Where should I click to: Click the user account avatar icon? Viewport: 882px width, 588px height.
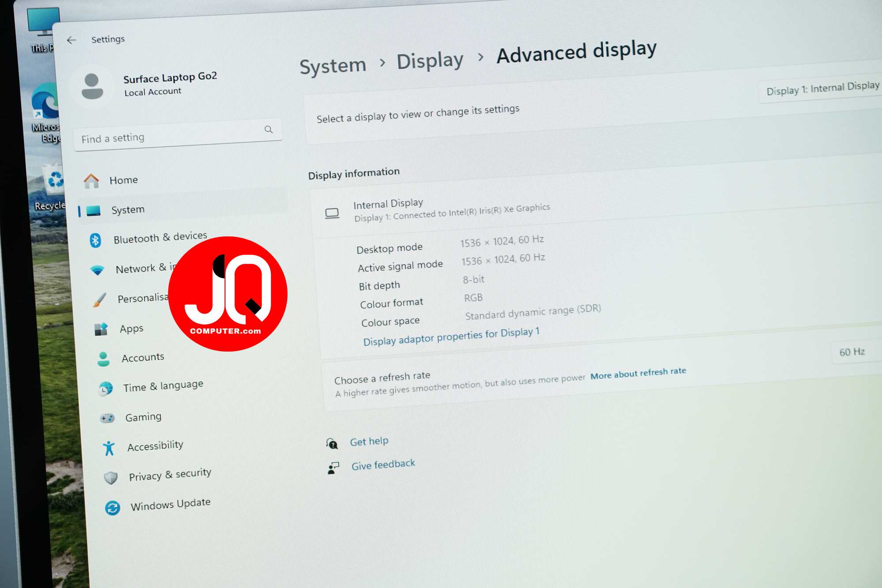tap(92, 86)
